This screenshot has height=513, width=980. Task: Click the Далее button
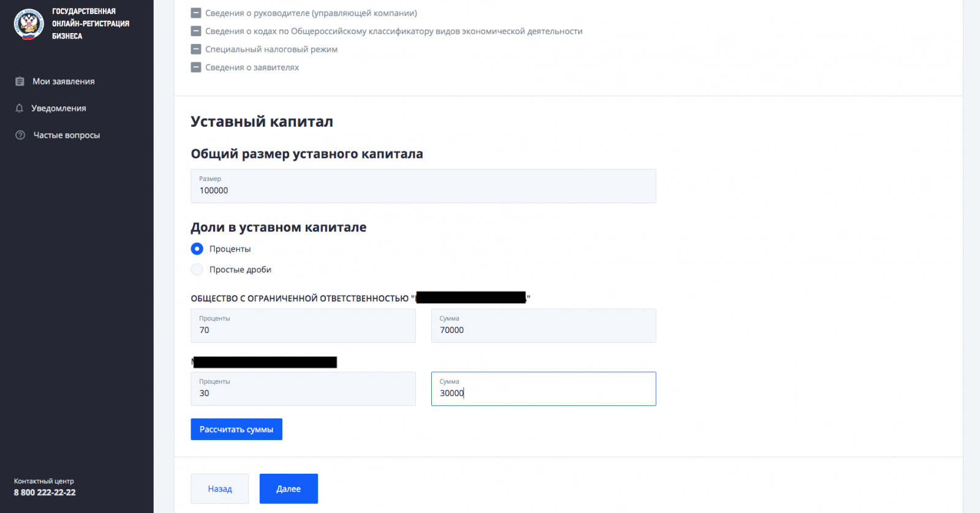[288, 489]
